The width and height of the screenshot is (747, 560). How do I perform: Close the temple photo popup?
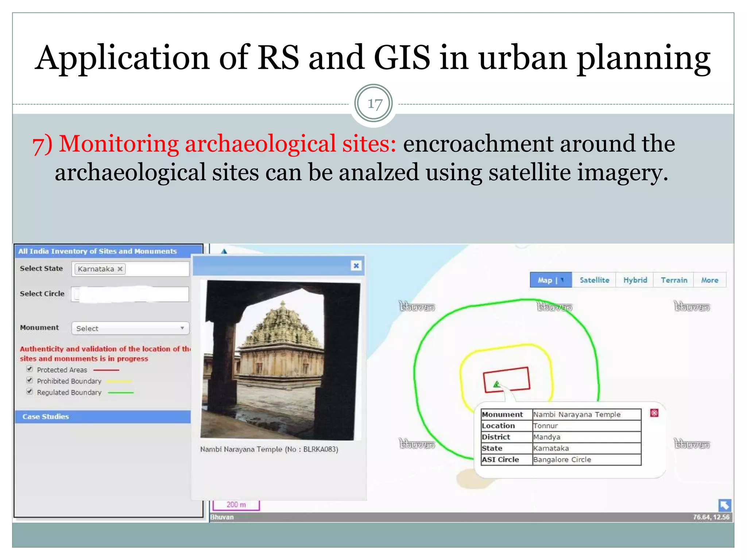pos(356,266)
